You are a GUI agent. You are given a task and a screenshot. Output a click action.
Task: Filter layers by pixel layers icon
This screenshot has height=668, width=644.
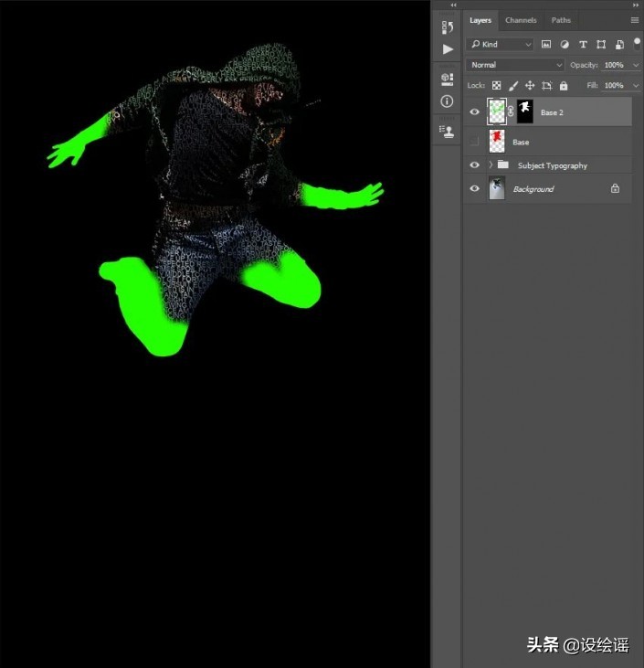(x=546, y=44)
